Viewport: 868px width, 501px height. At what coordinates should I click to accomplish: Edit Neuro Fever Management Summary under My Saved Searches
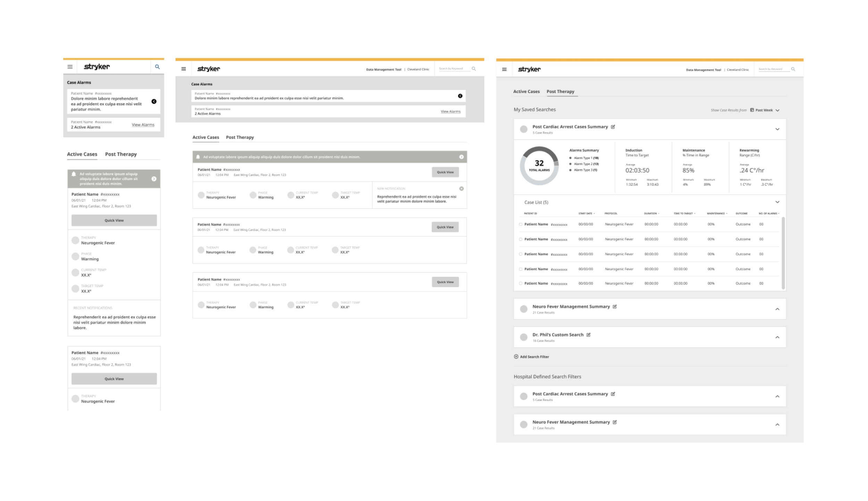[x=615, y=306]
